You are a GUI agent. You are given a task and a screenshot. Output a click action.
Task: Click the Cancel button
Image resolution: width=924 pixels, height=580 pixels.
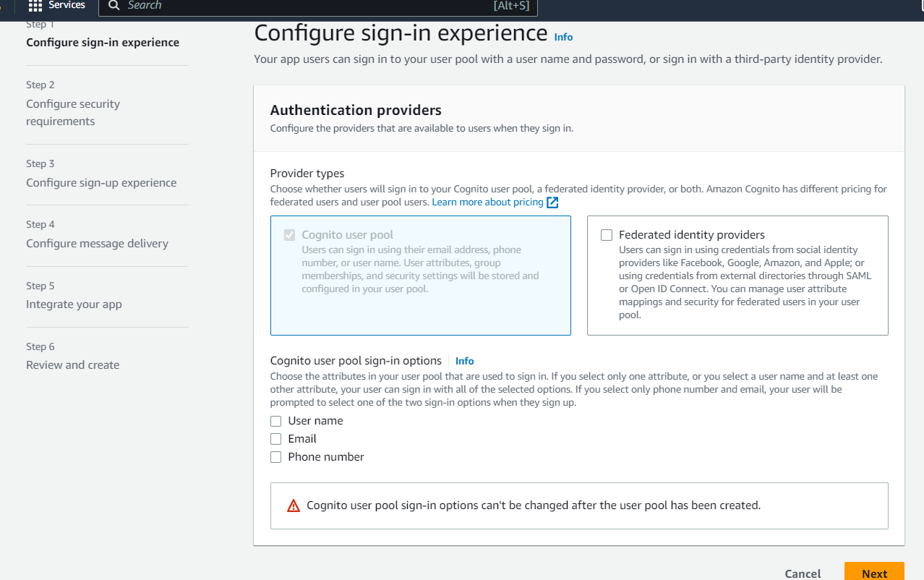(x=803, y=573)
